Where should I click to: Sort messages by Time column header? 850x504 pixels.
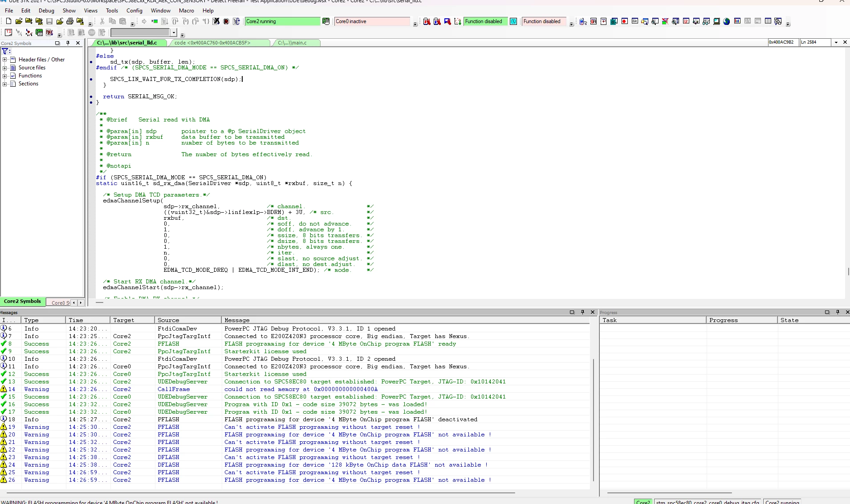coord(88,320)
